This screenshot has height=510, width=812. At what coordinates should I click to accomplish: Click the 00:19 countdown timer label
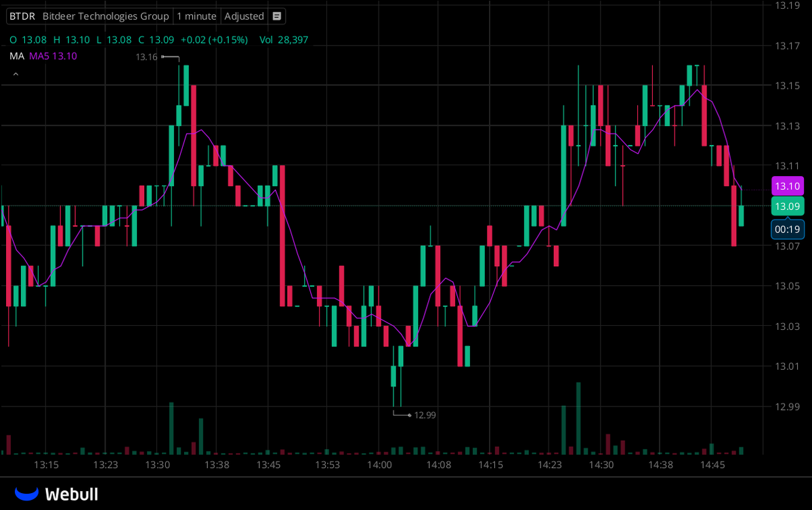coord(787,230)
